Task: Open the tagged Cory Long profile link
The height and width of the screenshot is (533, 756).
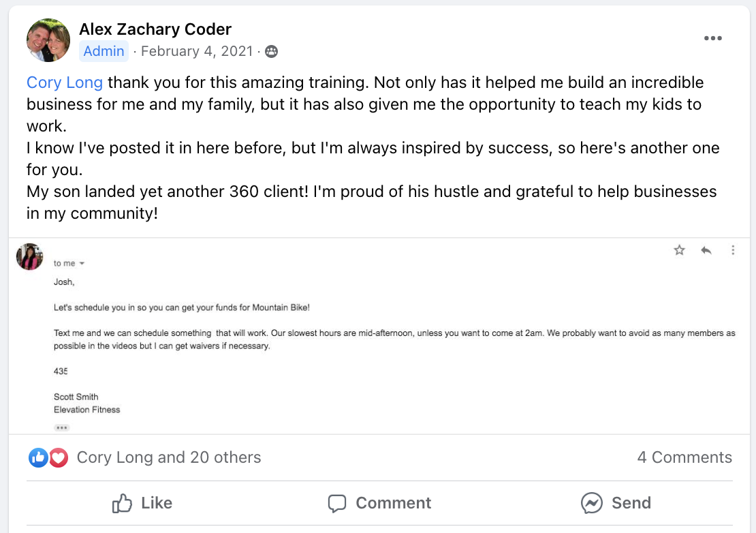Action: pyautogui.click(x=65, y=82)
